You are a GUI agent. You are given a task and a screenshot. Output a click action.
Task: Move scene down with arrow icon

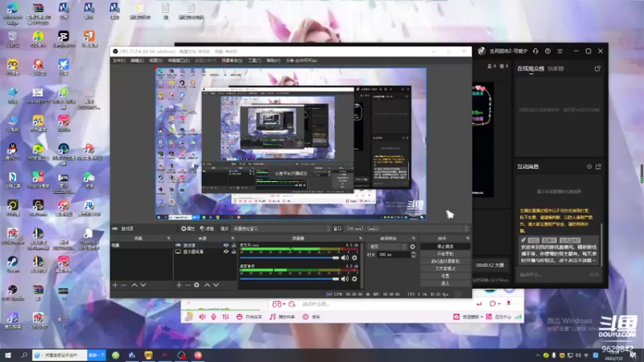coord(143,285)
